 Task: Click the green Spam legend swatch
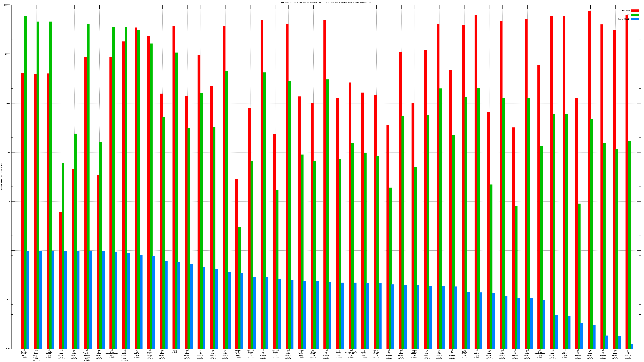tap(635, 15)
